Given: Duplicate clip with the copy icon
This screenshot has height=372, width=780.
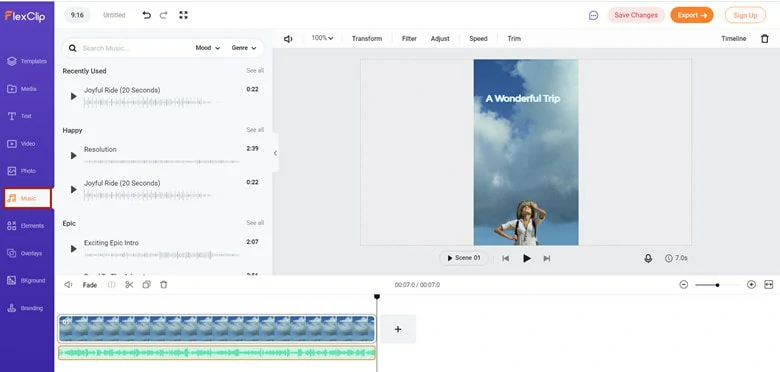Looking at the screenshot, I should coord(146,284).
